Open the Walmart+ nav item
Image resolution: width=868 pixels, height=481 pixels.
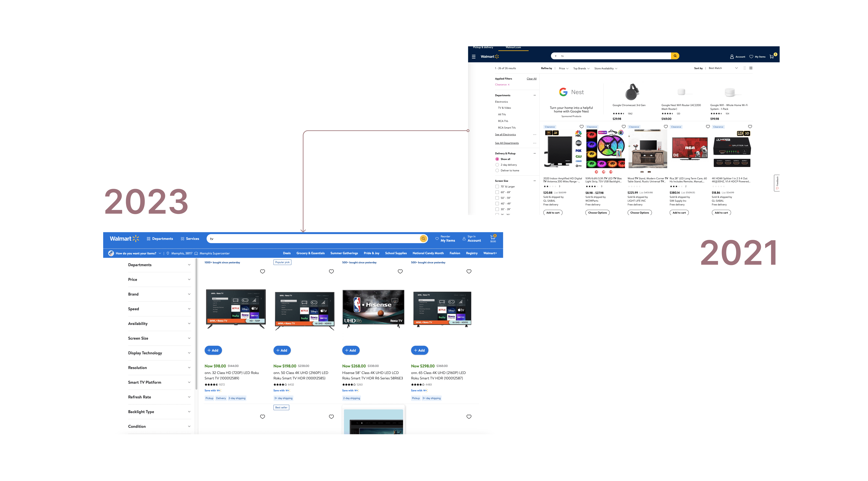point(490,253)
